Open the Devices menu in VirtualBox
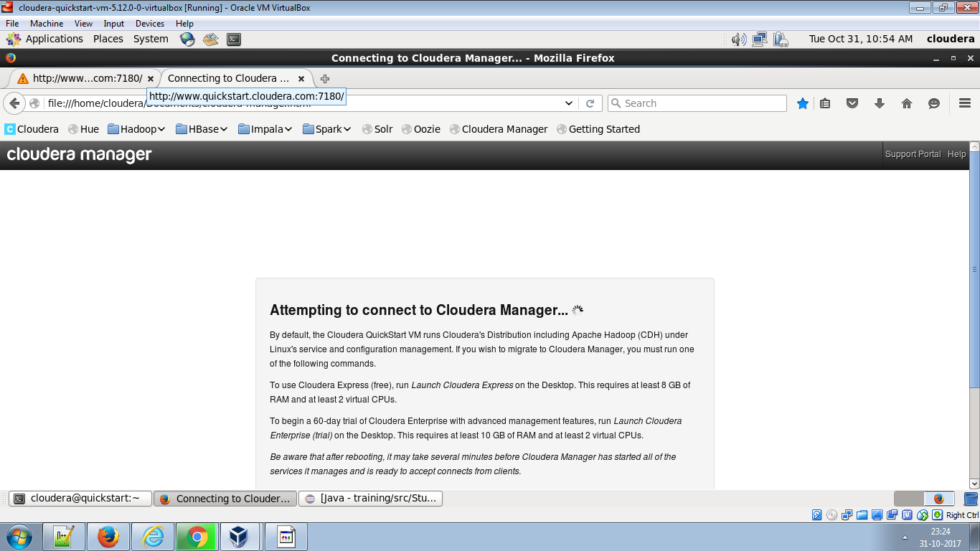This screenshot has width=980, height=551. pyautogui.click(x=150, y=23)
